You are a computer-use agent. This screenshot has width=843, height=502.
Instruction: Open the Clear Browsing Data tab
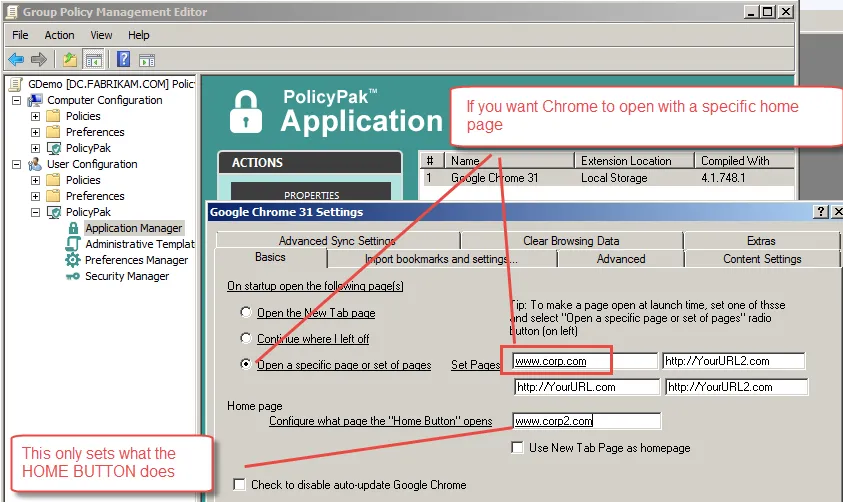pyautogui.click(x=570, y=241)
